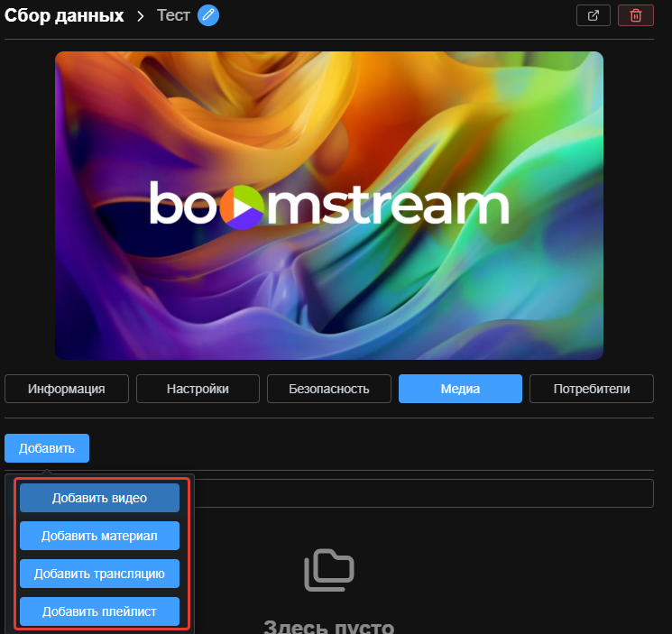
Task: Select the Медиа tab
Action: tap(460, 389)
